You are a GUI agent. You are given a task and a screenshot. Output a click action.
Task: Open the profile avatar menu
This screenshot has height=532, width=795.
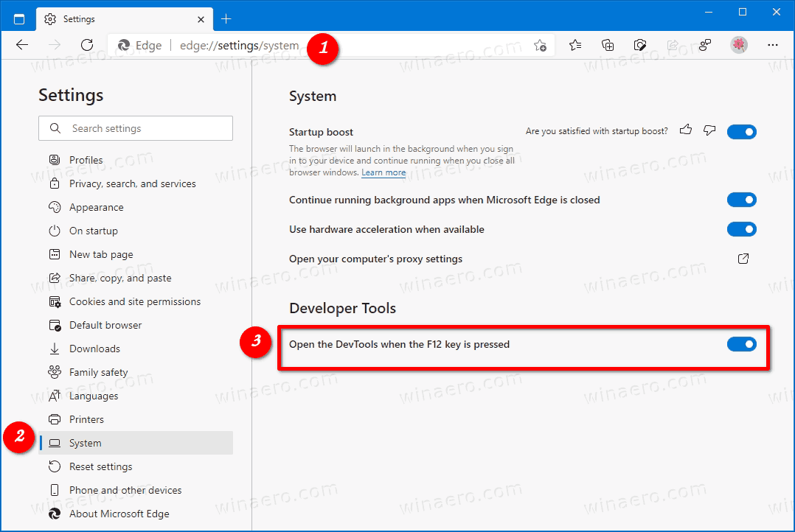pos(739,45)
